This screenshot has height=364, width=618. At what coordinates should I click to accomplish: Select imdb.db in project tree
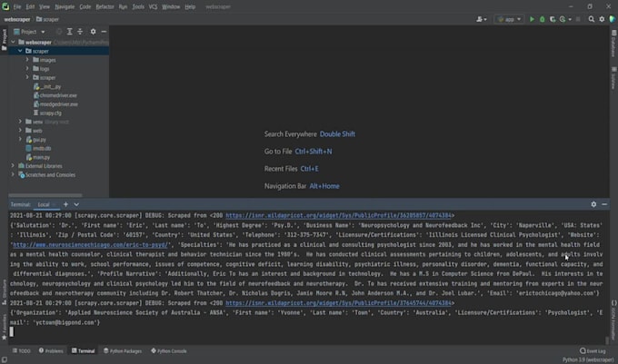[x=38, y=148]
